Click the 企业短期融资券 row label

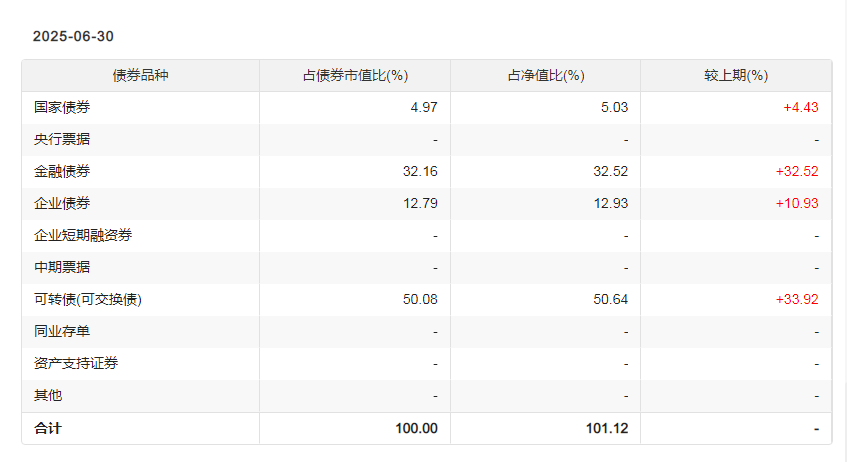tap(83, 235)
